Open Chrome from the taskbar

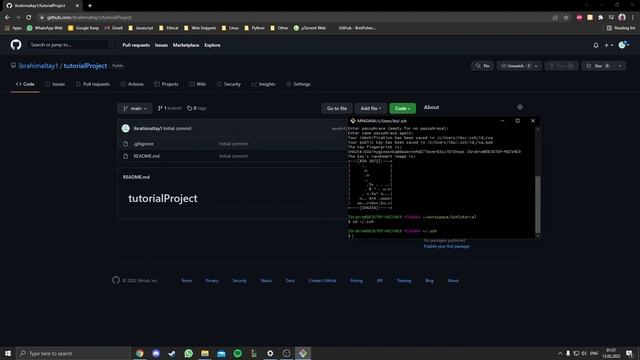[x=140, y=353]
